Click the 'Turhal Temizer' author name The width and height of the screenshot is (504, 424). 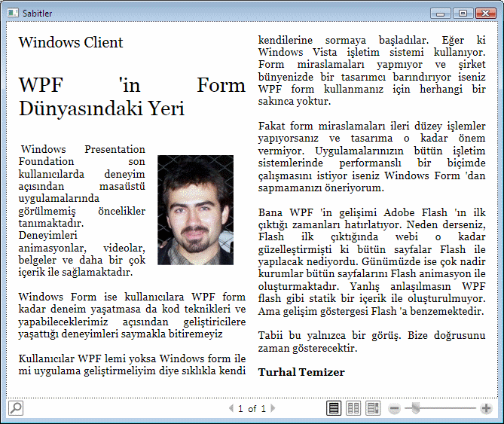[x=301, y=372]
